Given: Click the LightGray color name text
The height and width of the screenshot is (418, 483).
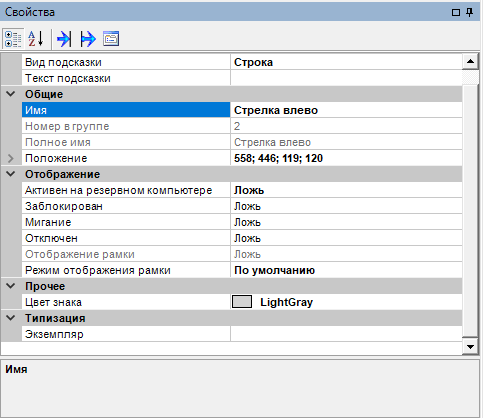Looking at the screenshot, I should pyautogui.click(x=286, y=302).
